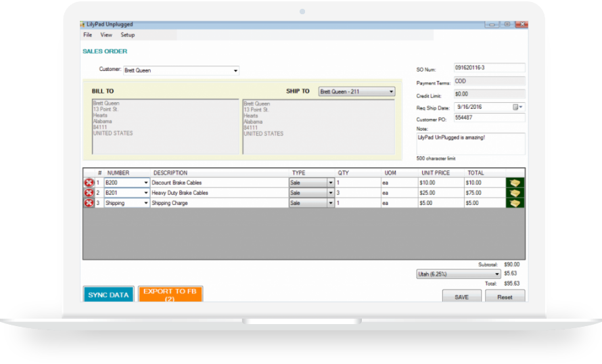Screen dimensions: 602x364
Task: Click the UNIT PRICE column header
Action: [x=436, y=173]
